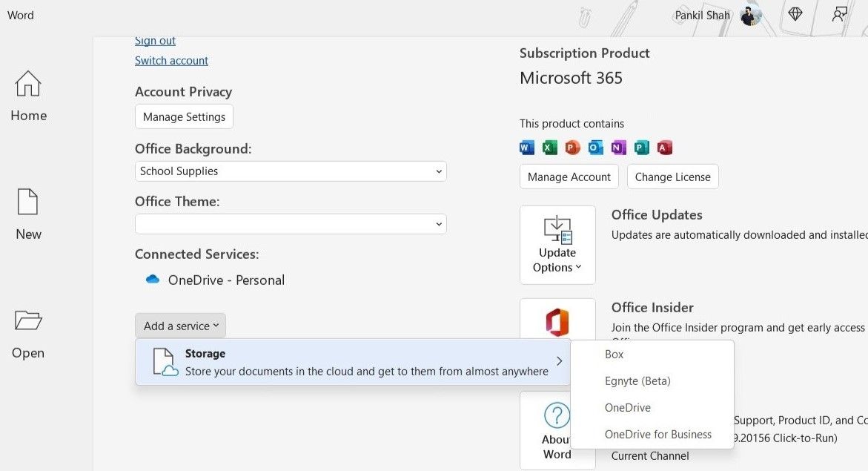This screenshot has height=471, width=868.
Task: Click the PowerPoint app icon under product contents
Action: (572, 148)
